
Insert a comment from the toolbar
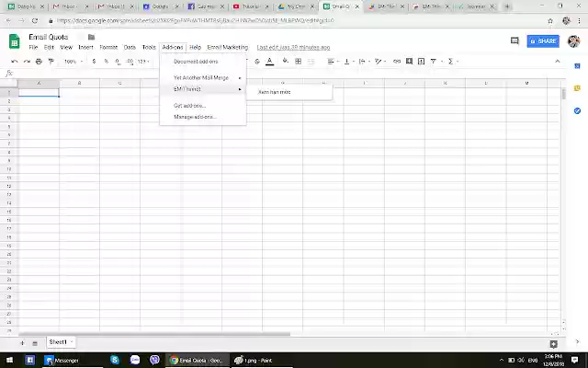(x=409, y=62)
